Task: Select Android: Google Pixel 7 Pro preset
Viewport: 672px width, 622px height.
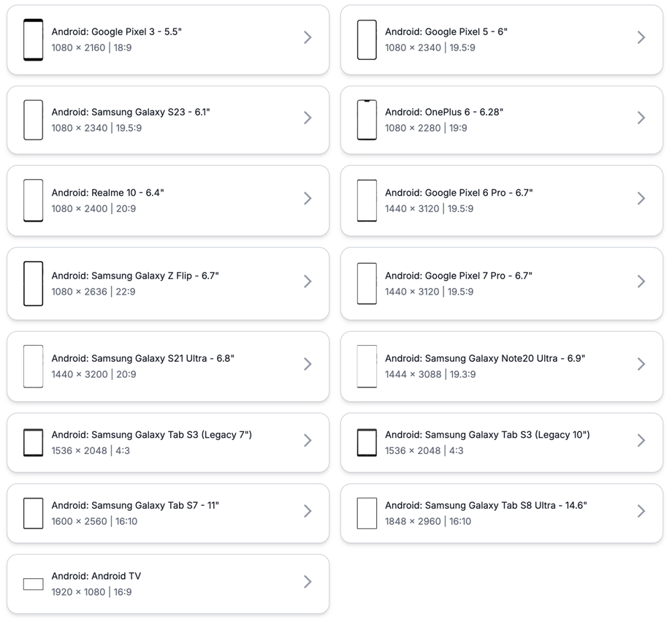Action: tap(458, 276)
